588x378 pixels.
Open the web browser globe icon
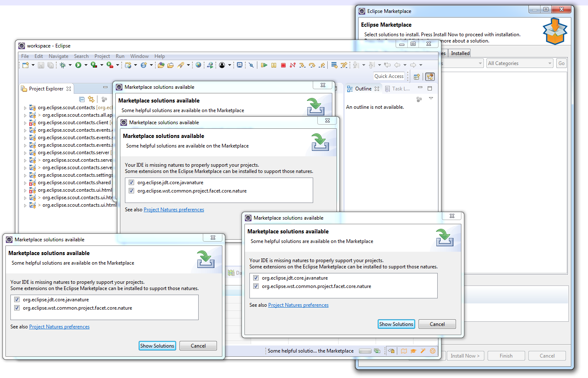(198, 65)
